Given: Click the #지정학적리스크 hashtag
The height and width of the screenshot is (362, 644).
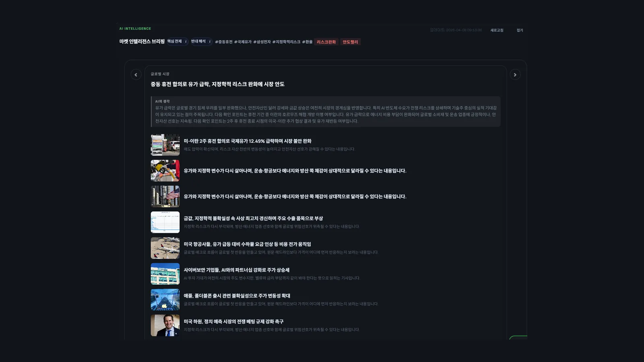Looking at the screenshot, I should coord(286,42).
